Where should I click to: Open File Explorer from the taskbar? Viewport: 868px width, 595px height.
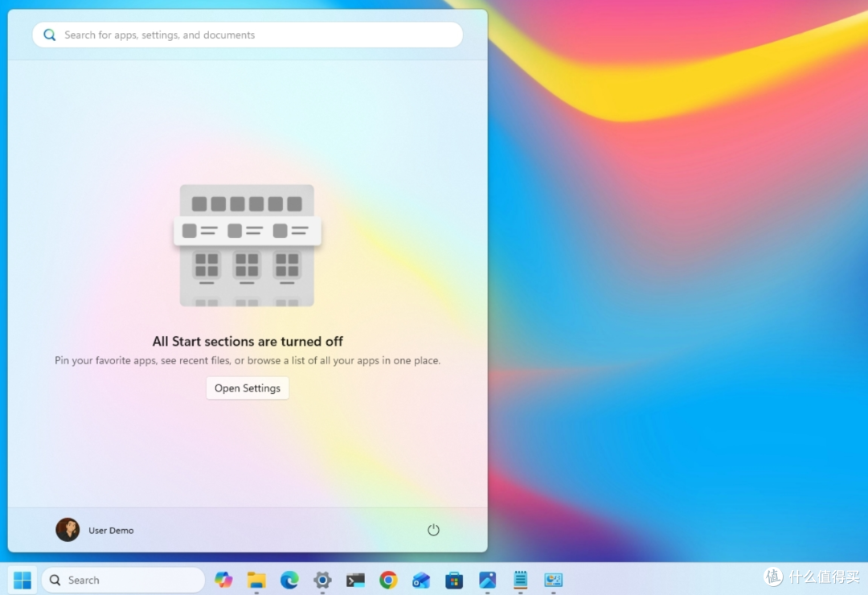(256, 580)
